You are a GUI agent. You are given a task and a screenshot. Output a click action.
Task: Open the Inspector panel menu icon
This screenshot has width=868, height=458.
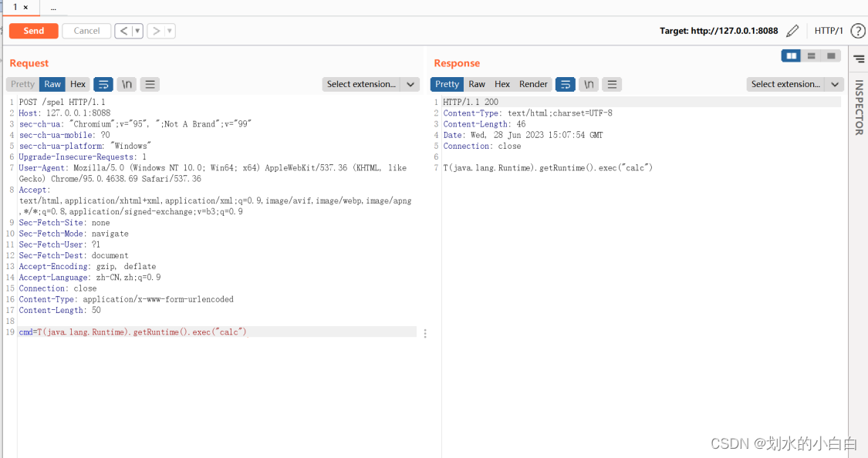(x=859, y=59)
